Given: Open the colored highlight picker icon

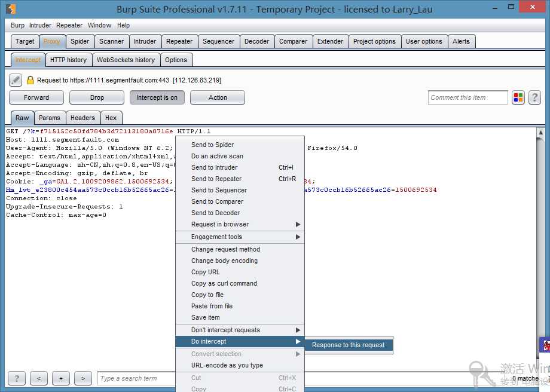Looking at the screenshot, I should (518, 97).
